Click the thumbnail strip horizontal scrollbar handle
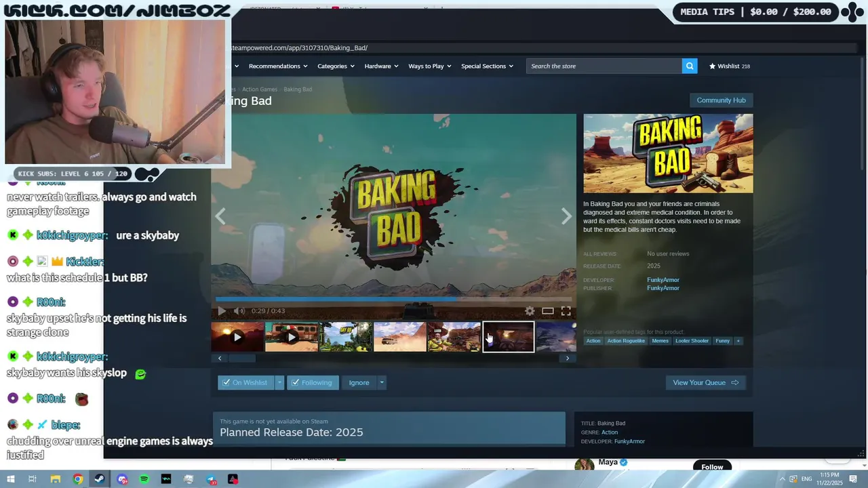Viewport: 868px width, 488px height. [x=241, y=358]
